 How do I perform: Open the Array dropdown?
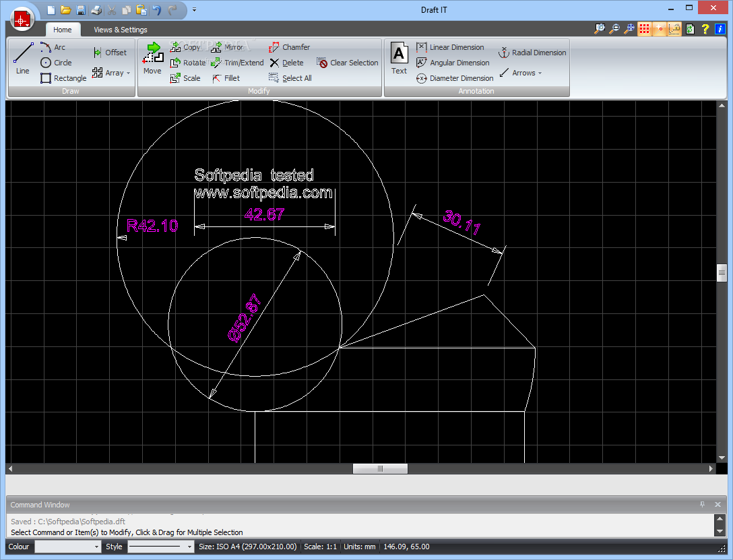(x=111, y=73)
